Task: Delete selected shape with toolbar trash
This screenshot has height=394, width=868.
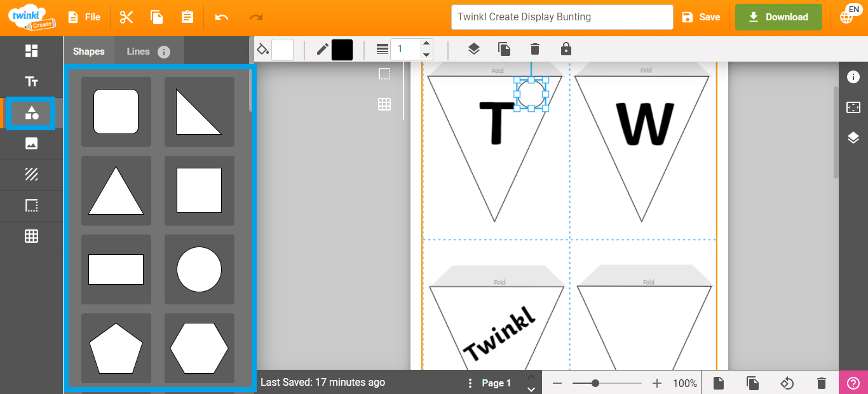Action: pyautogui.click(x=535, y=49)
